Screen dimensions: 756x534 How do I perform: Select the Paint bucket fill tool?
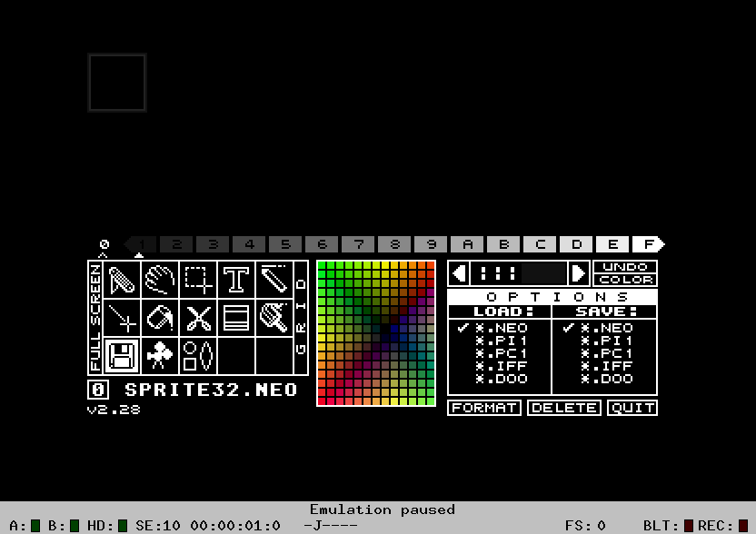coord(160,318)
